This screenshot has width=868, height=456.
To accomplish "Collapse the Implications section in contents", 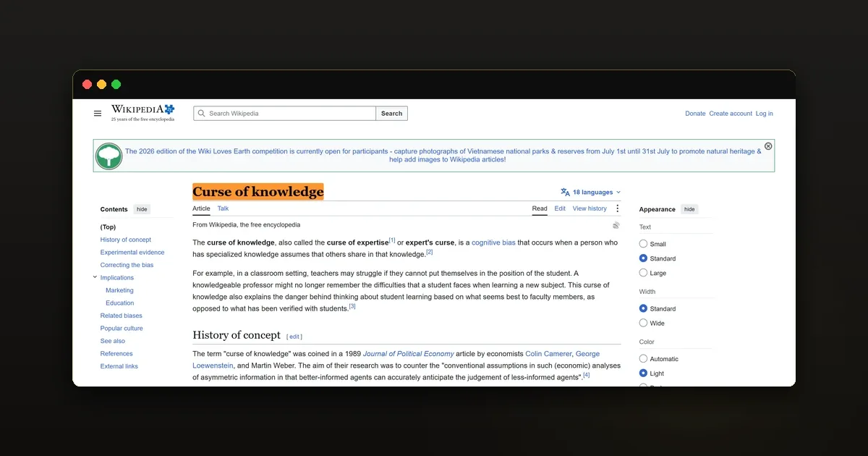I will coord(95,277).
